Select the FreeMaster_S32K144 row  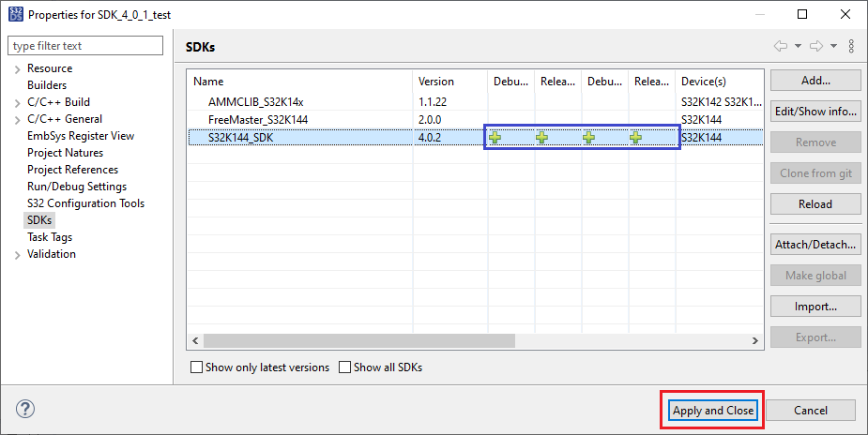pos(258,119)
